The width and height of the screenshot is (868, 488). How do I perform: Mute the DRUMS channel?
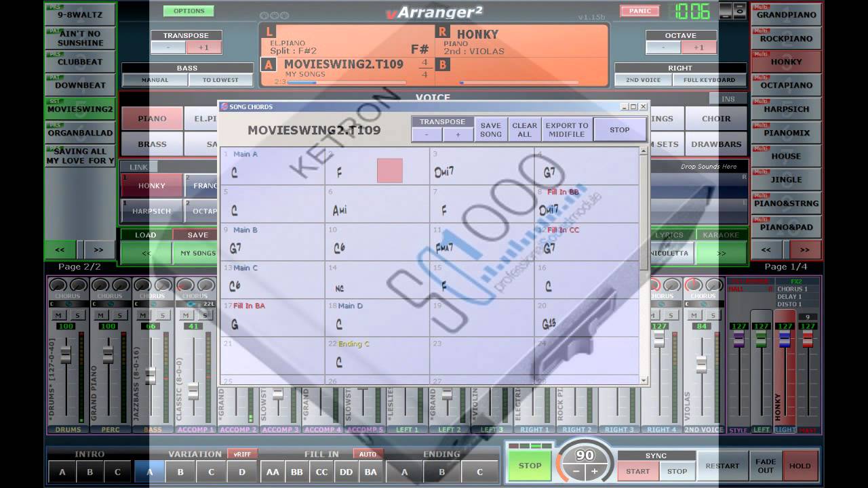(59, 315)
